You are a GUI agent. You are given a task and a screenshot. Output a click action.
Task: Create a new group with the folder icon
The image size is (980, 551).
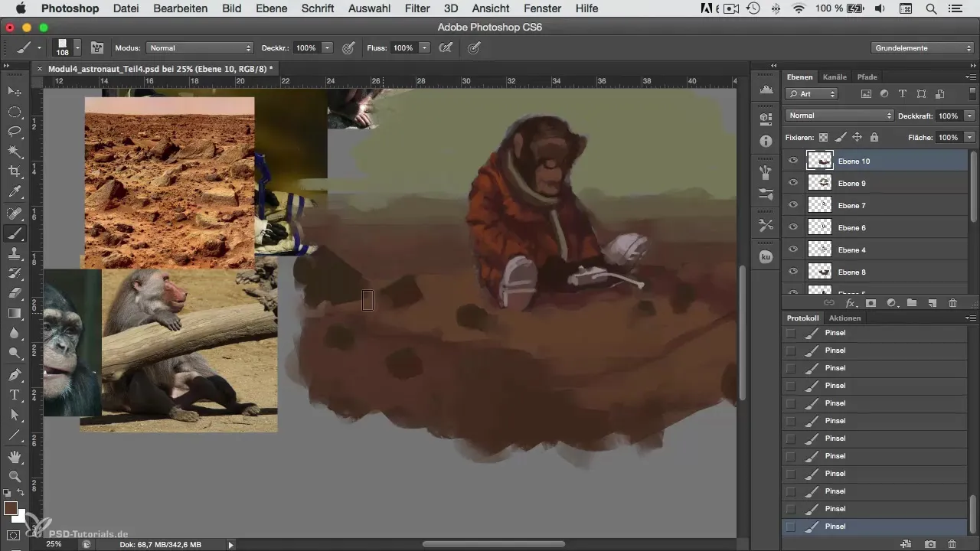point(912,303)
